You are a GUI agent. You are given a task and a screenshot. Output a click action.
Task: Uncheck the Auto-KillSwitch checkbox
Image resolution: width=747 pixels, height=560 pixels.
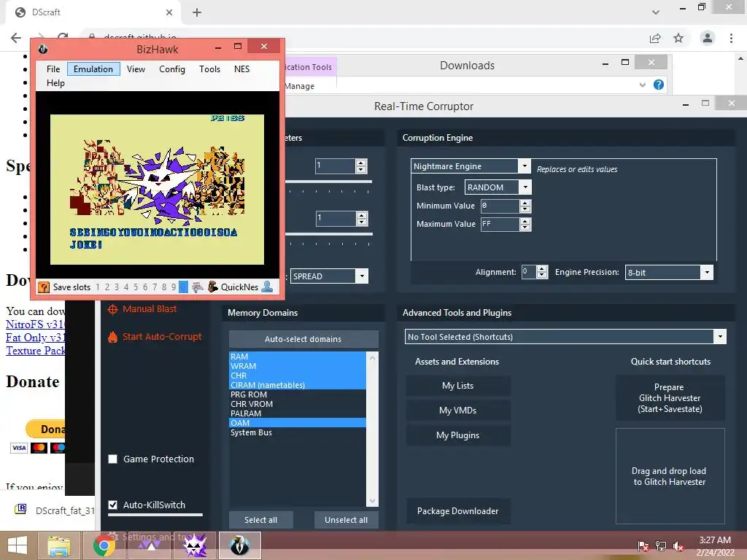tap(113, 505)
